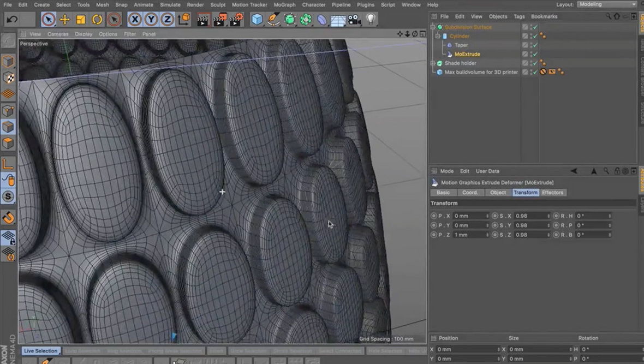Image resolution: width=644 pixels, height=364 pixels.
Task: Select the Live Selection arrow tool
Action: click(48, 19)
